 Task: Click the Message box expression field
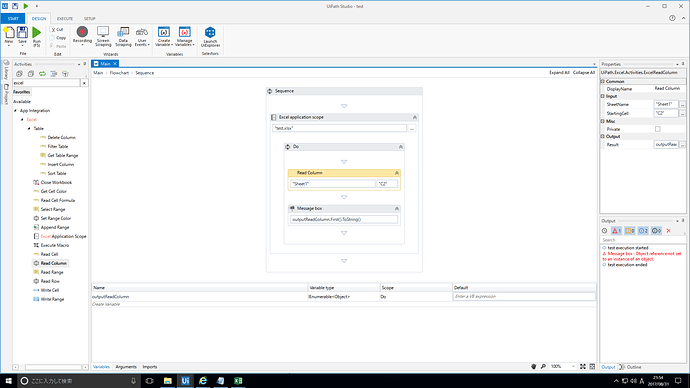click(x=344, y=219)
